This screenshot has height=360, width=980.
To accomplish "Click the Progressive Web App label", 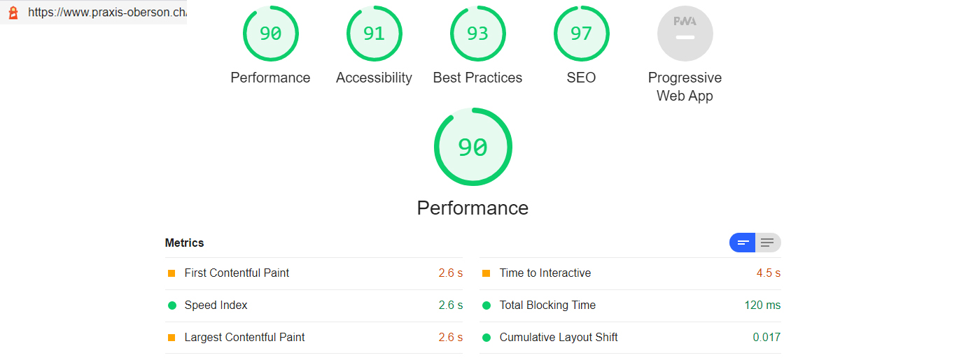I will click(x=685, y=87).
